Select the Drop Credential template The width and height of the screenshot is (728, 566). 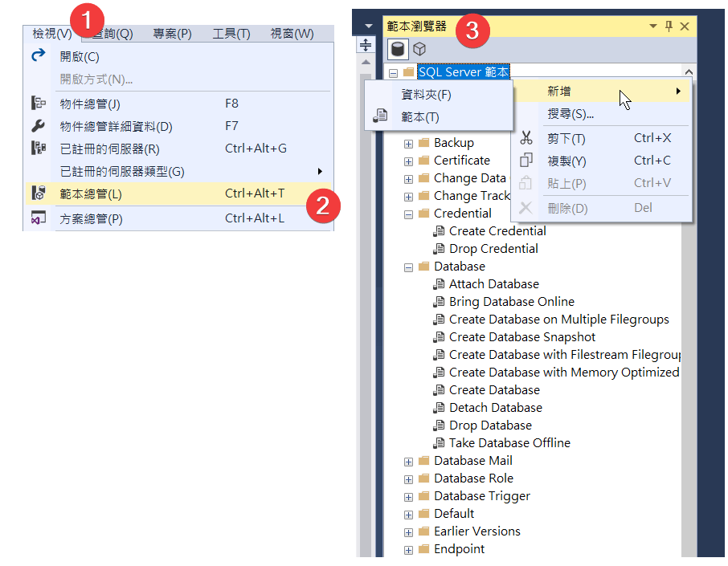(493, 249)
